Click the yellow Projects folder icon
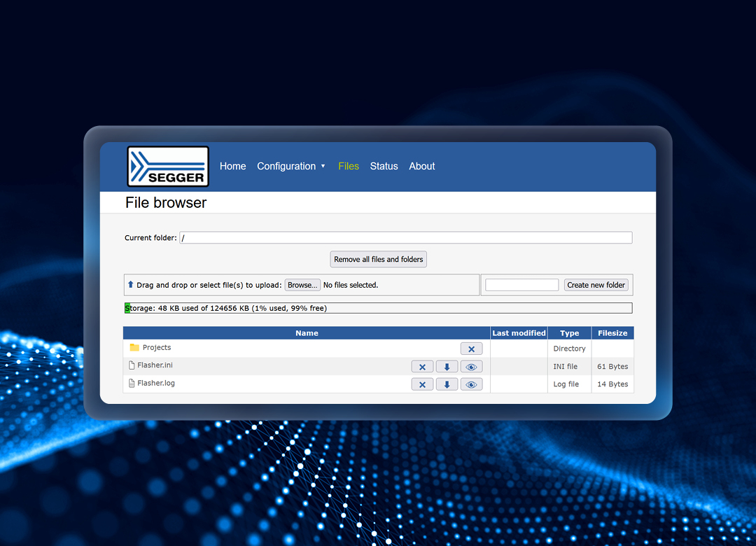The height and width of the screenshot is (546, 756). tap(134, 348)
